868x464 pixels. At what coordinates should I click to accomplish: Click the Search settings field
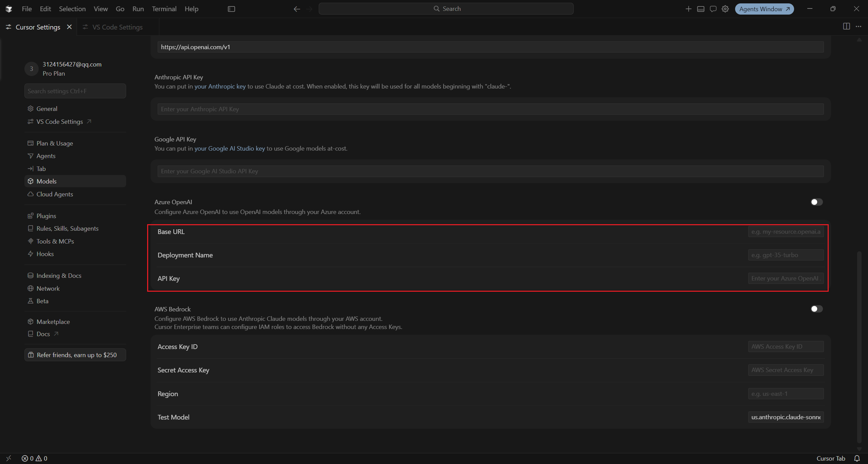(x=75, y=91)
